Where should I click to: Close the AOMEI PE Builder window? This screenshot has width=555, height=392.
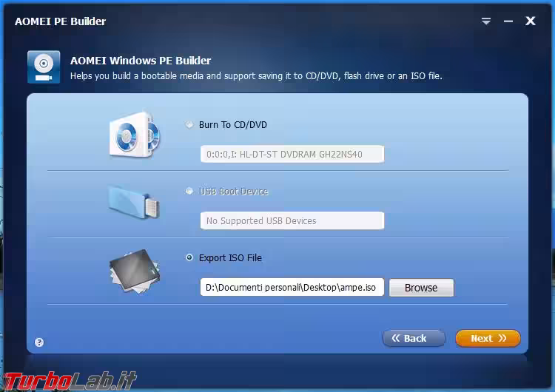[x=531, y=21]
